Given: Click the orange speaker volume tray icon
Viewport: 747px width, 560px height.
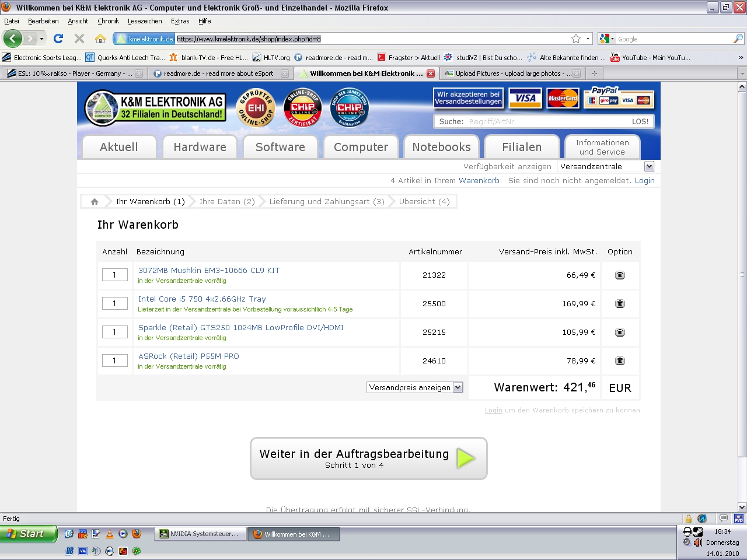Looking at the screenshot, I should tap(697, 542).
